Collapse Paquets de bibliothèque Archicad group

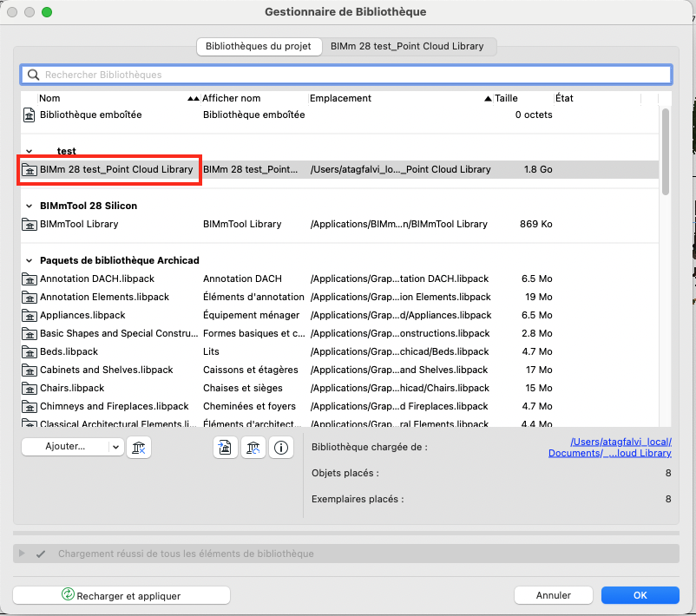point(30,260)
